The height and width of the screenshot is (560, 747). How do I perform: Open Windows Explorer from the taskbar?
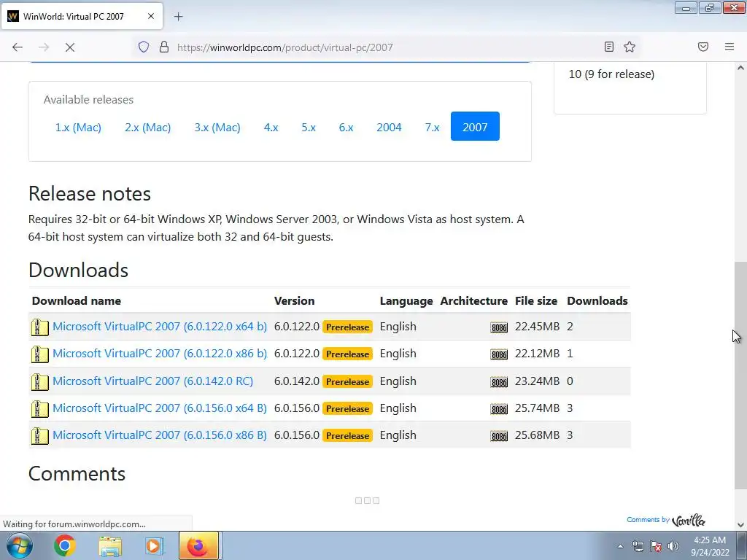[x=110, y=545]
